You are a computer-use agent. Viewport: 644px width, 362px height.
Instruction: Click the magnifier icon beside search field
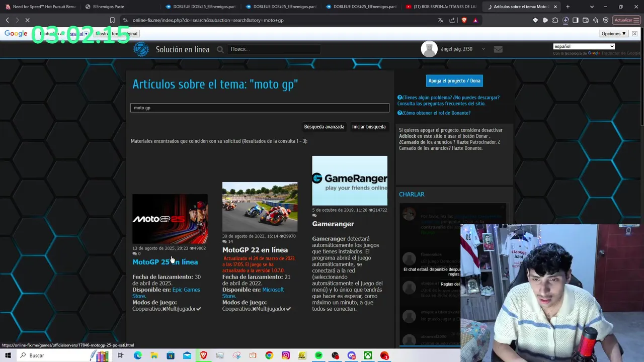[x=220, y=49]
